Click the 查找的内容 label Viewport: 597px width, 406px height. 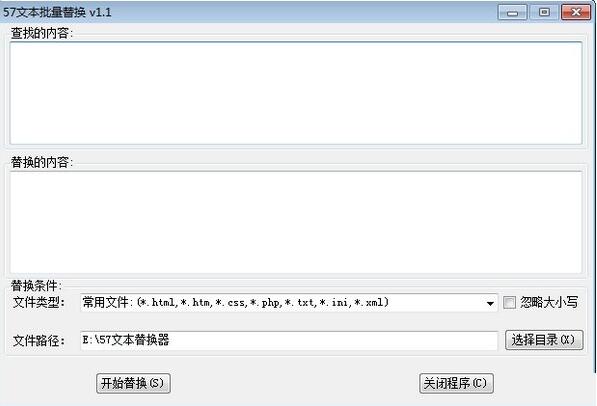(42, 33)
